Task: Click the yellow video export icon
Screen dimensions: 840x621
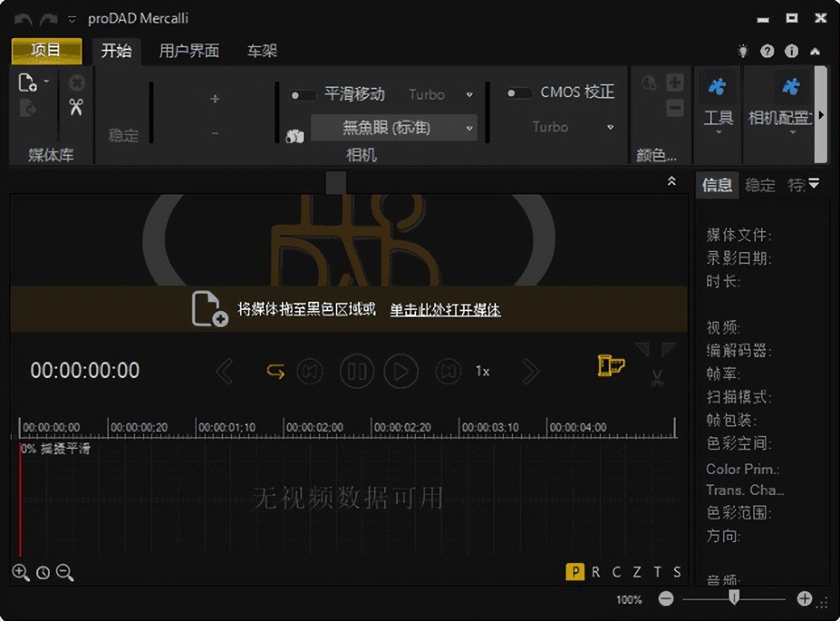Action: [x=610, y=366]
